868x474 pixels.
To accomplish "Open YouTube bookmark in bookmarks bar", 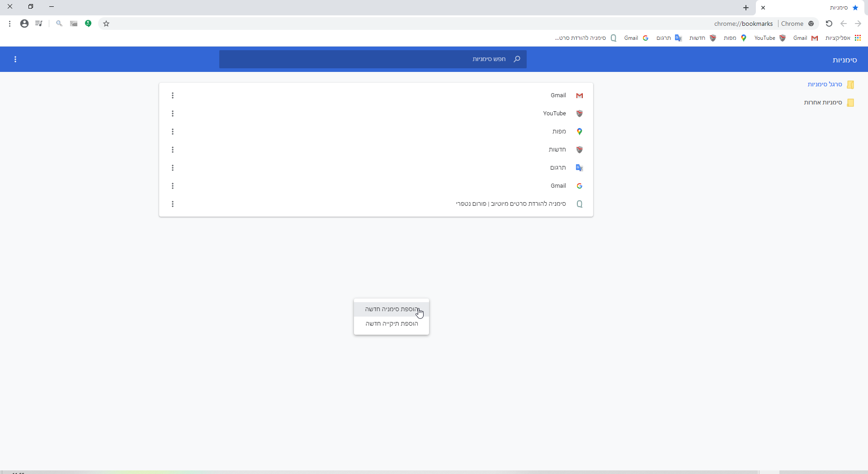I will [770, 38].
